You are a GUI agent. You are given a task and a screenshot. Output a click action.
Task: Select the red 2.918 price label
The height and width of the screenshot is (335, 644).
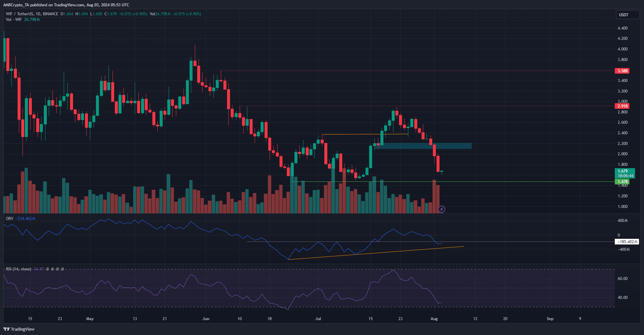point(622,106)
